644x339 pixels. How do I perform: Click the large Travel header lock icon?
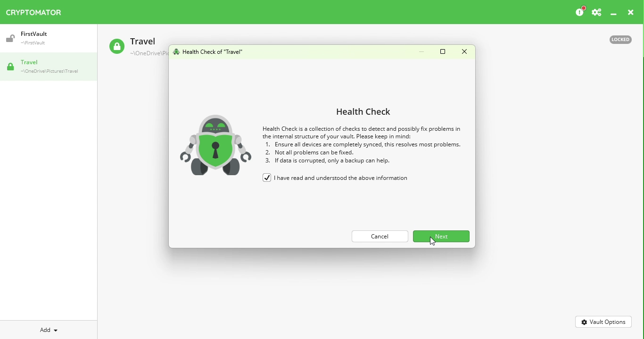coord(117,47)
